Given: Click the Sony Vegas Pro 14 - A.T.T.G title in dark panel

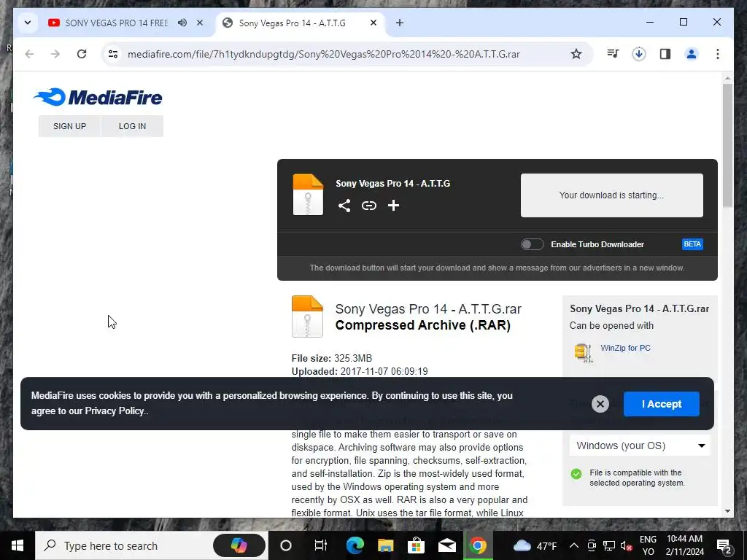Looking at the screenshot, I should pyautogui.click(x=392, y=183).
